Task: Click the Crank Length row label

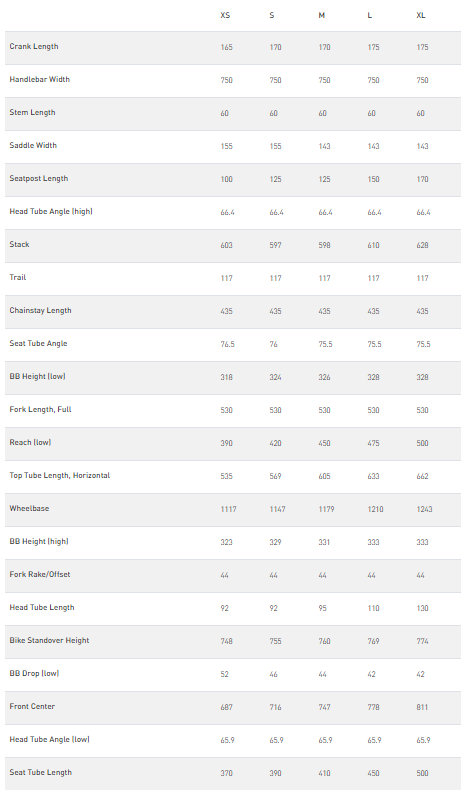Action: (x=34, y=46)
